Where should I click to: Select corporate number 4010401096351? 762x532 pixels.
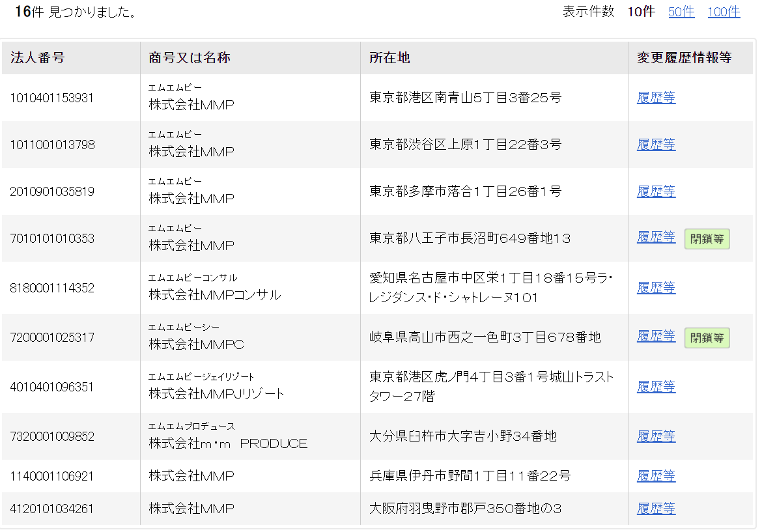click(51, 387)
